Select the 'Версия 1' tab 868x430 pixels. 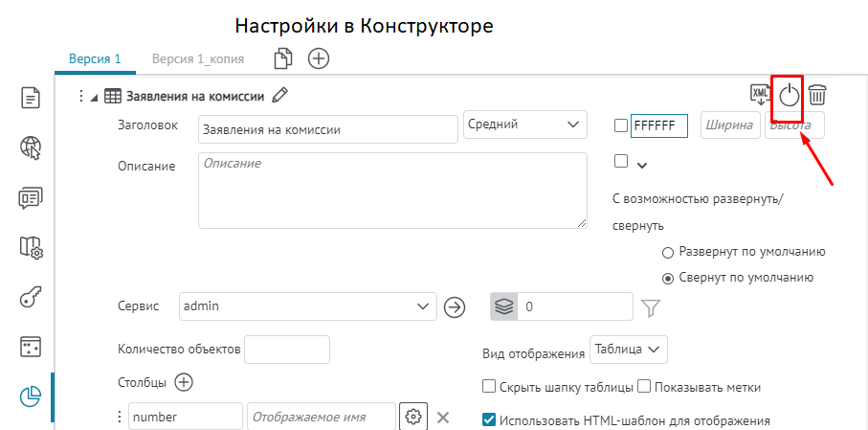tap(95, 58)
